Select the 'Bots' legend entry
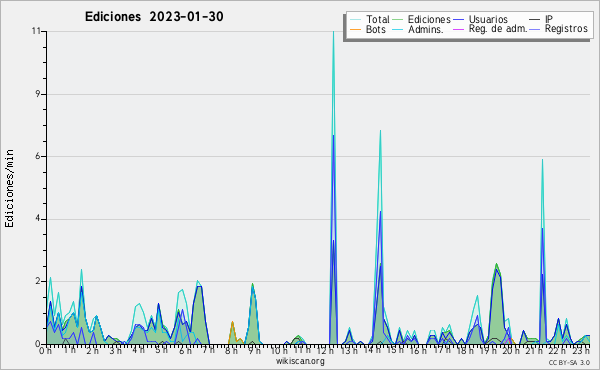Image resolution: width=600 pixels, height=370 pixels. (x=368, y=29)
